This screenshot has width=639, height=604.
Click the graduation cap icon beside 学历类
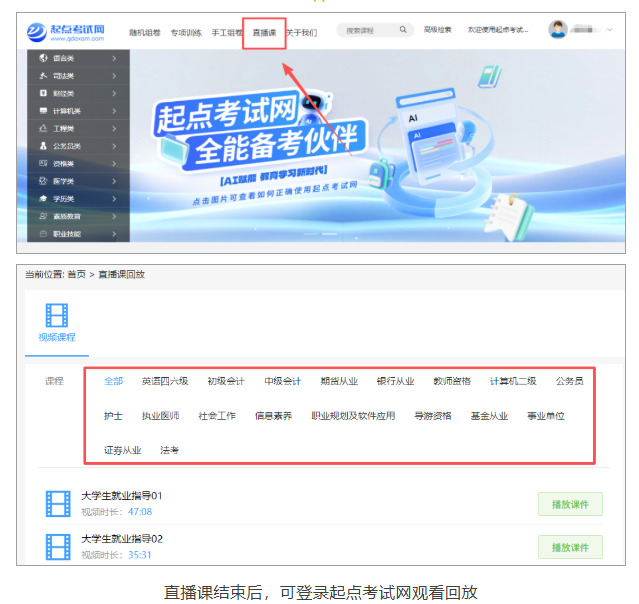coord(43,198)
